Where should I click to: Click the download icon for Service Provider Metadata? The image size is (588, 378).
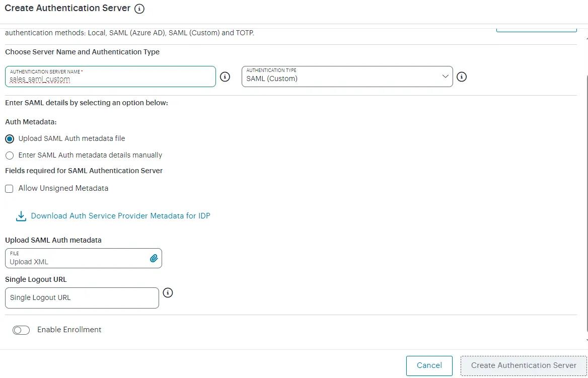[x=21, y=216]
